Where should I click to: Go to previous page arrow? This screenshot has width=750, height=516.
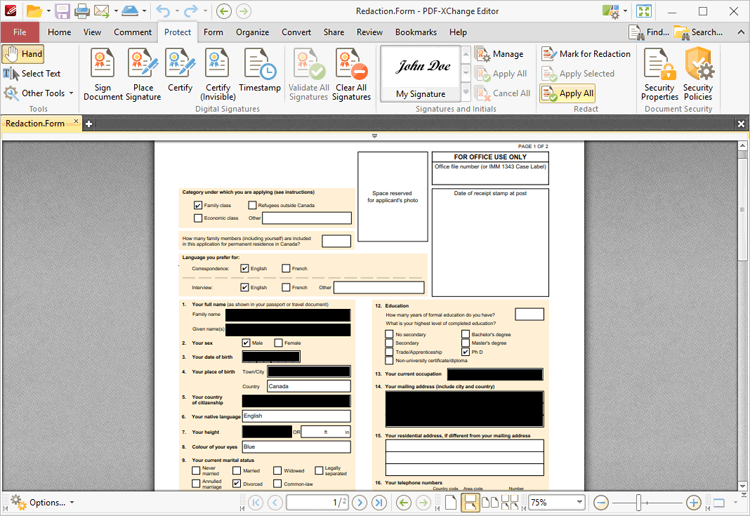pos(275,503)
